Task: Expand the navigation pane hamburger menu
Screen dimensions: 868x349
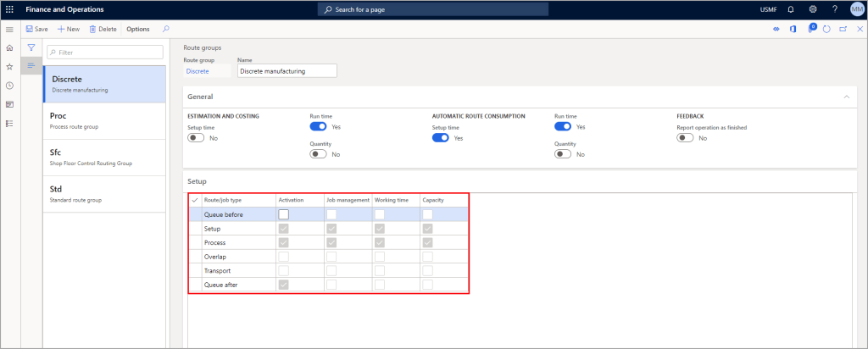Action: (10, 29)
